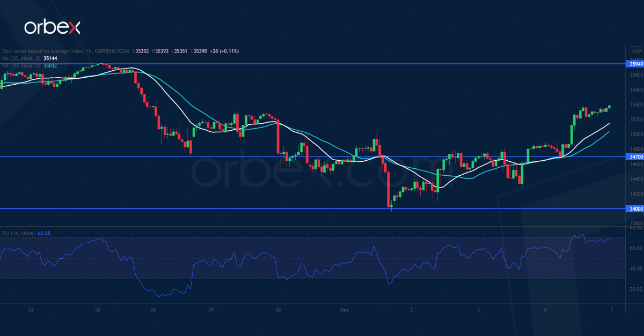Click the date label 26
The image size is (644, 336).
tap(153, 310)
